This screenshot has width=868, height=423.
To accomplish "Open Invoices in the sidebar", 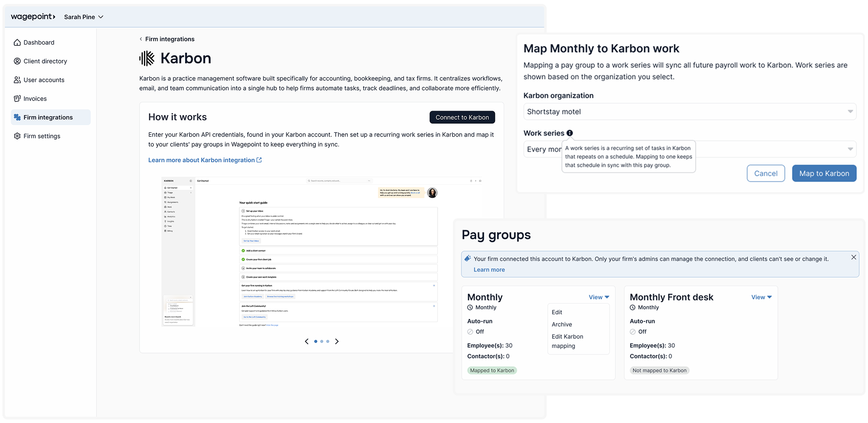I will 50,98.
